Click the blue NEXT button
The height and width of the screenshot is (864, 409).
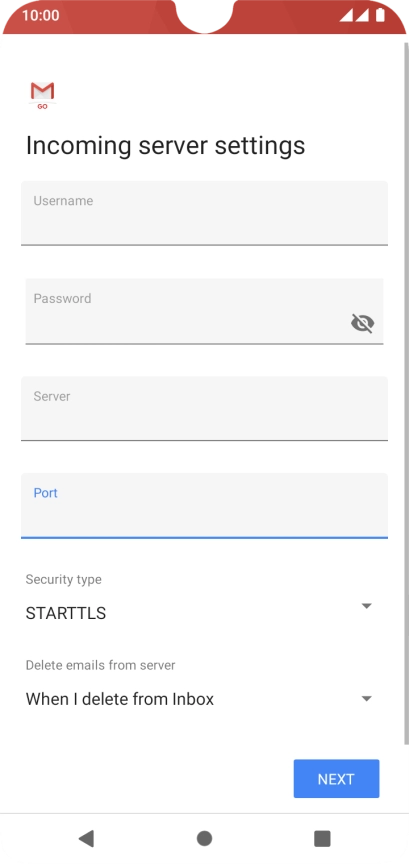pos(336,779)
